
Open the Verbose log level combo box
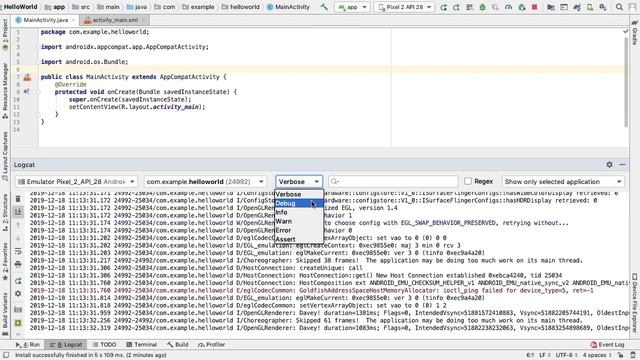(299, 182)
